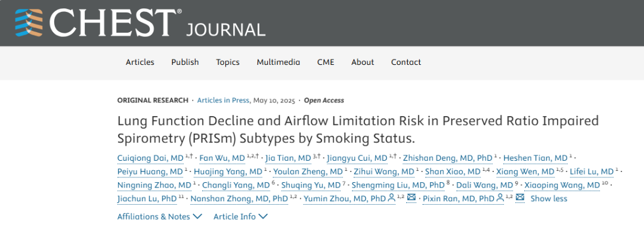
Task: Go to the CME navigation item
Action: [326, 62]
